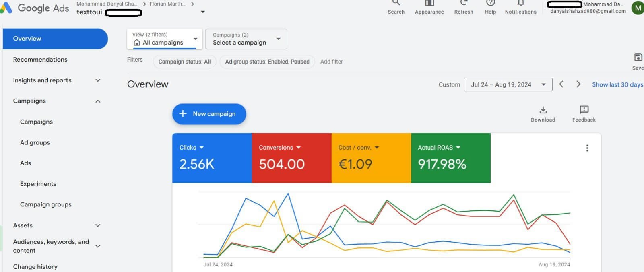Open the Feedback dialog
This screenshot has height=272, width=644.
click(x=584, y=114)
